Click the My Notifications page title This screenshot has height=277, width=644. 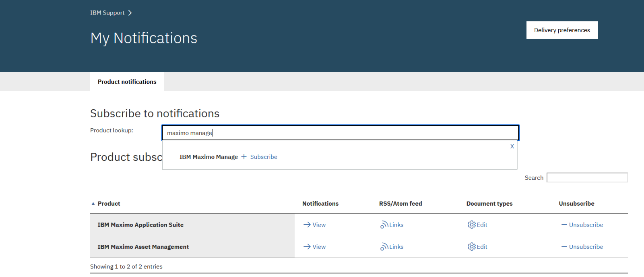pyautogui.click(x=144, y=38)
